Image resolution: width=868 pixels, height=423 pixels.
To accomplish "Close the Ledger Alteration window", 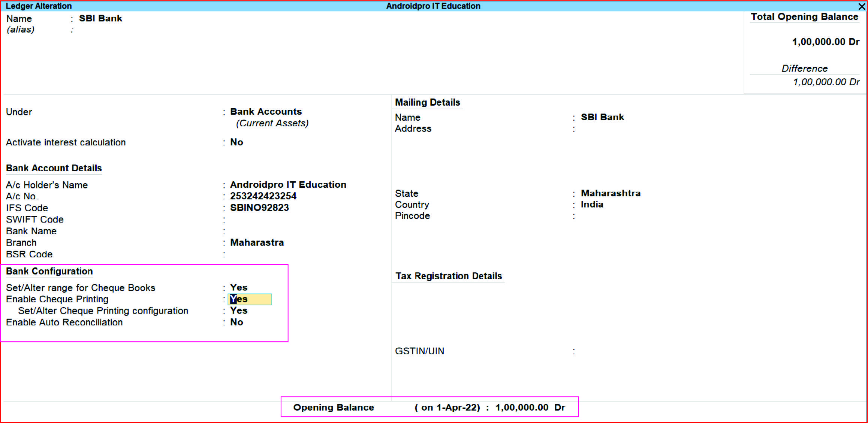I will tap(861, 6).
